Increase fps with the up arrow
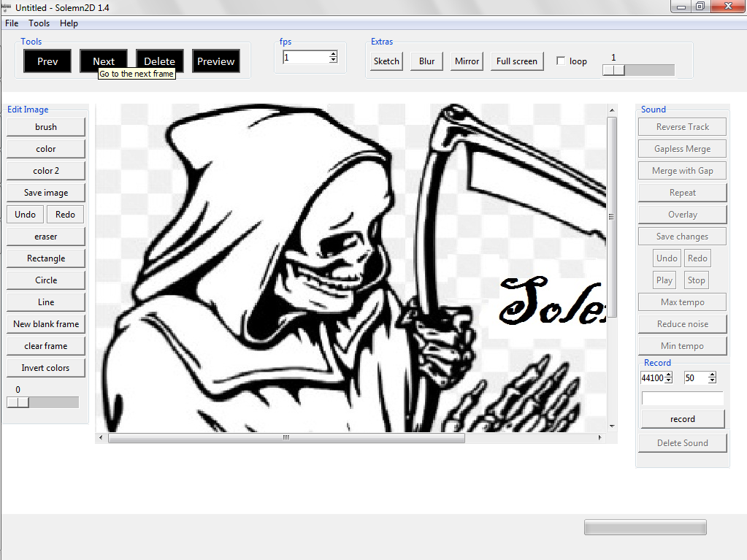 333,54
